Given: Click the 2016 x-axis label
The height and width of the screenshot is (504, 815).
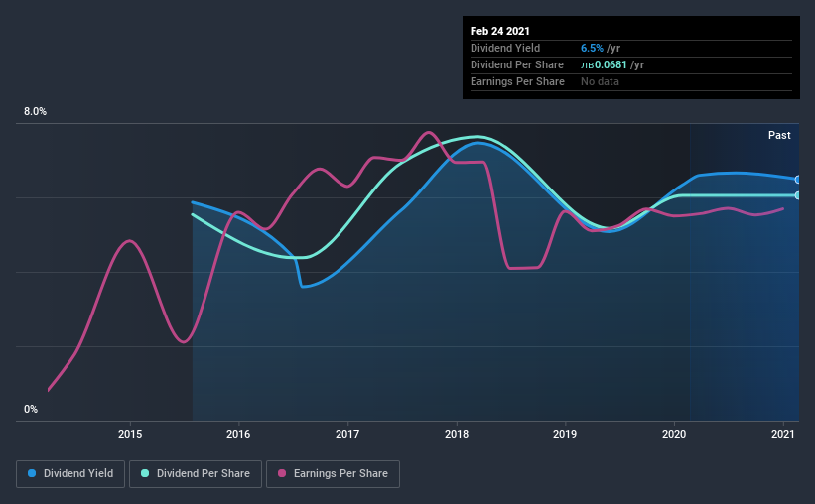Looking at the screenshot, I should click(238, 434).
